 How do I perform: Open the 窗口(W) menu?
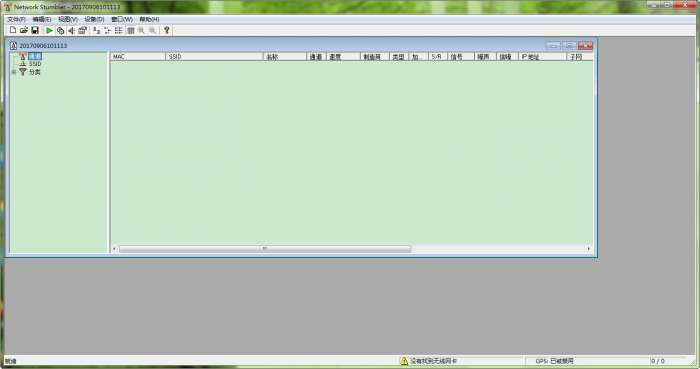click(x=122, y=19)
